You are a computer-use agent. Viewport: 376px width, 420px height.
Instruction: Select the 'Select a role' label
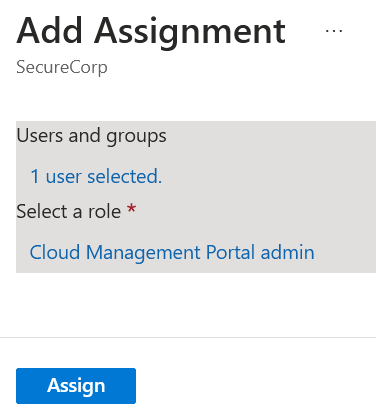(69, 211)
